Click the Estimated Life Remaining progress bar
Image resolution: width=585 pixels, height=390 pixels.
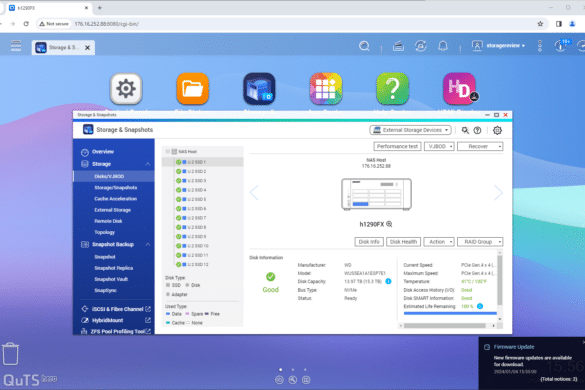[x=450, y=313]
